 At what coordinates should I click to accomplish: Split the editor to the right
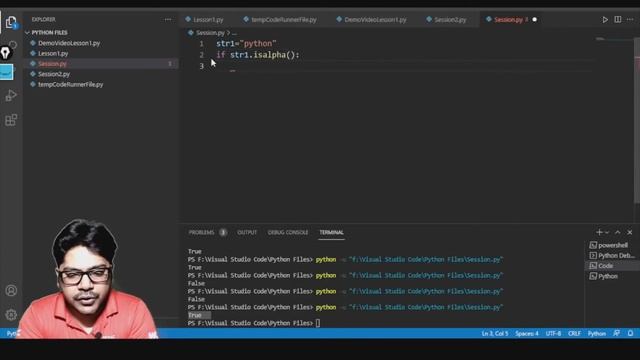point(618,20)
